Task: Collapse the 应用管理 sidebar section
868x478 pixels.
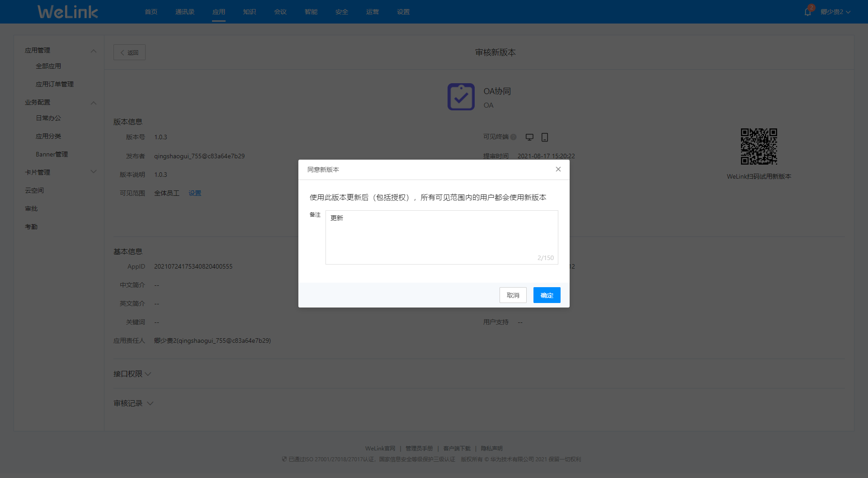Action: (x=94, y=51)
